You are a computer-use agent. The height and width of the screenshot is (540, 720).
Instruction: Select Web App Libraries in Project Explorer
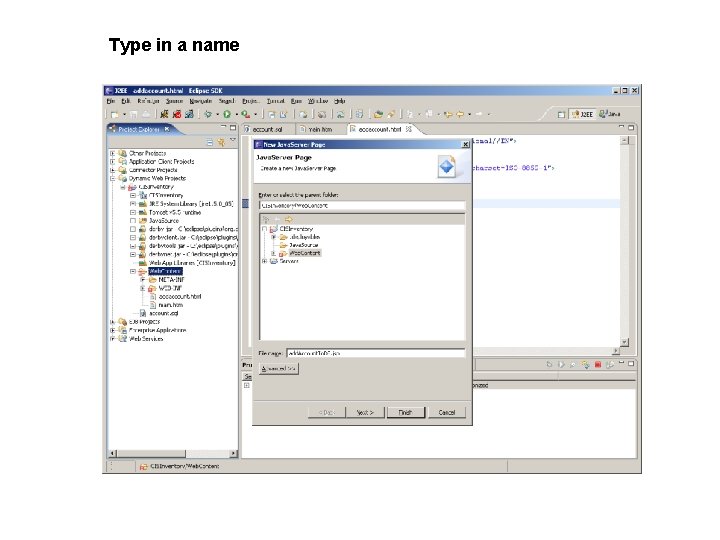(192, 263)
